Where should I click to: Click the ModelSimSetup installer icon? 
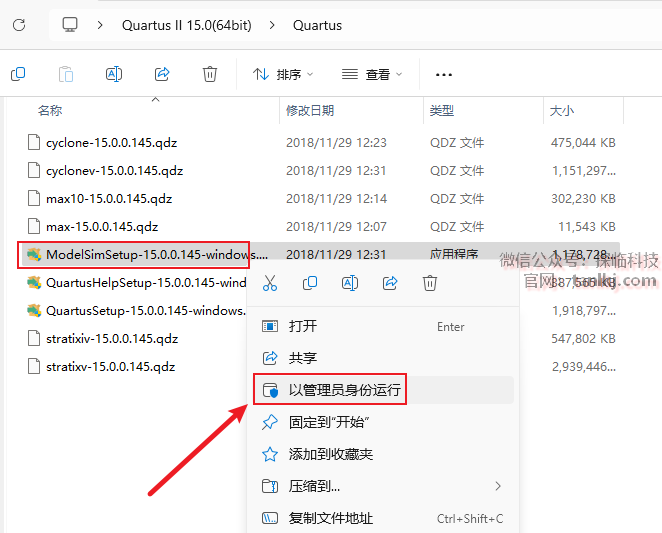(x=34, y=255)
